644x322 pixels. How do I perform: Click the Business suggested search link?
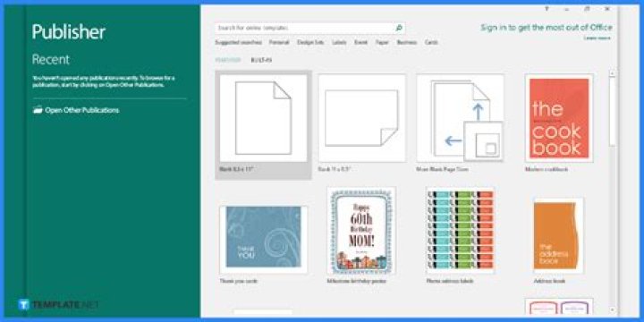407,42
